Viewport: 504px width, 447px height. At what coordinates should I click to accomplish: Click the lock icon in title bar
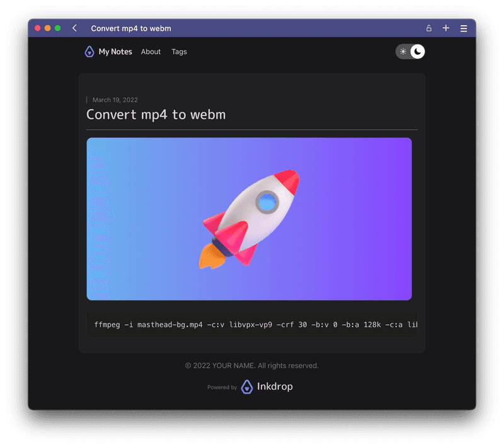(x=429, y=28)
